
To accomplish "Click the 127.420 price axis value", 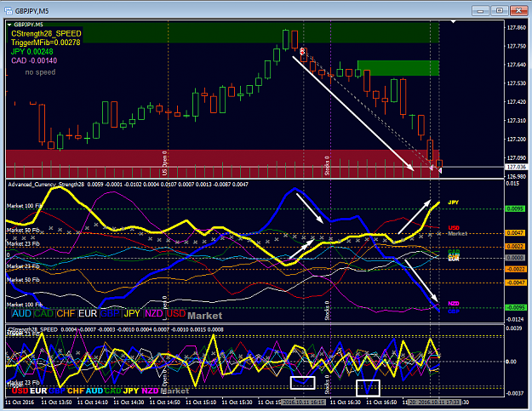I will coord(516,102).
